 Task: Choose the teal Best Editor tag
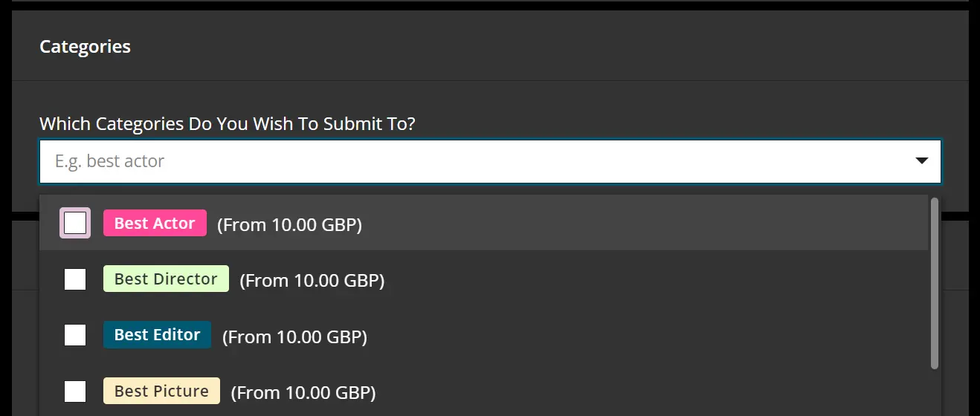[157, 334]
